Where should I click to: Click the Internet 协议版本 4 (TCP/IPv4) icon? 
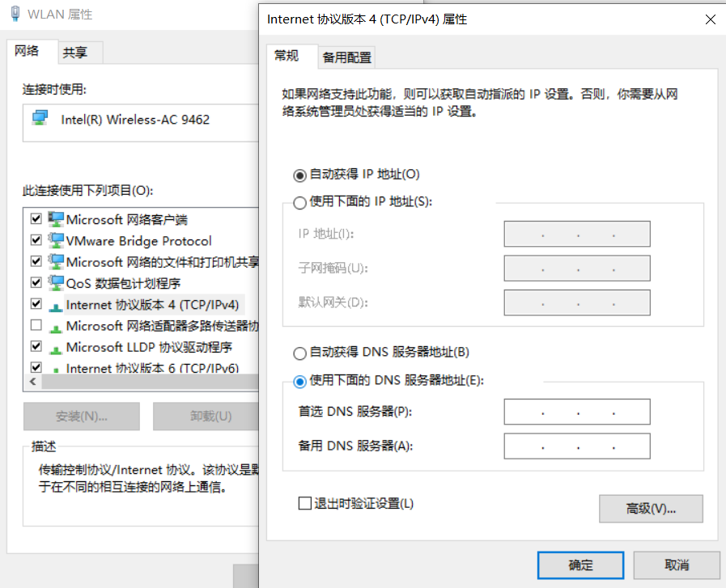[54, 304]
